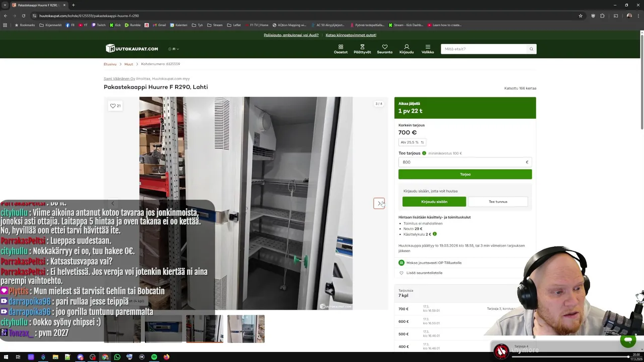Select the fourth photo thumbnail

[246, 329]
